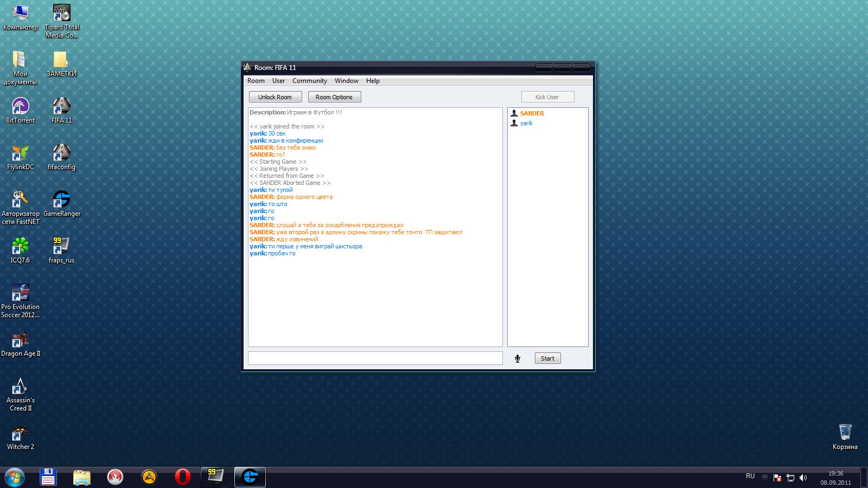Click the 'SANDER Aborted Game' chat line
Image resolution: width=868 pixels, height=488 pixels.
coord(290,183)
